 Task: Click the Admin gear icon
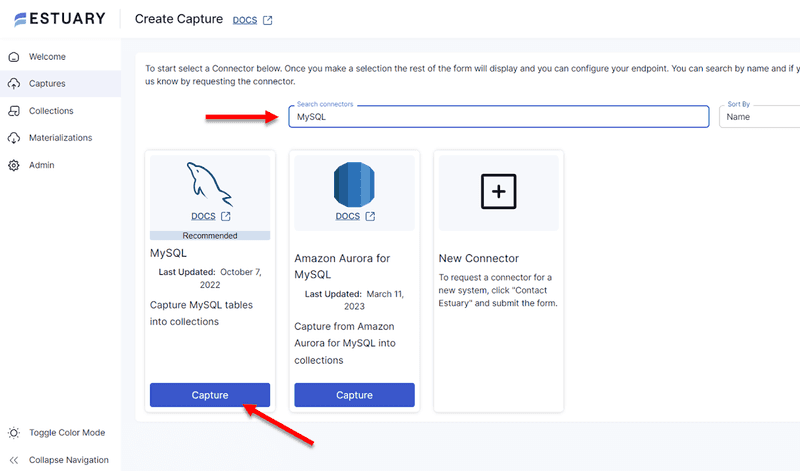point(14,165)
